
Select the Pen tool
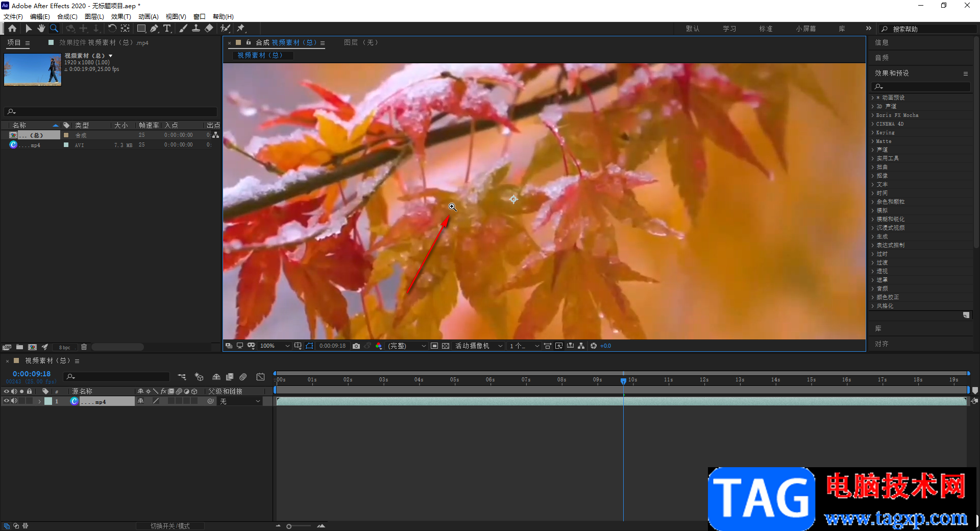pos(154,29)
